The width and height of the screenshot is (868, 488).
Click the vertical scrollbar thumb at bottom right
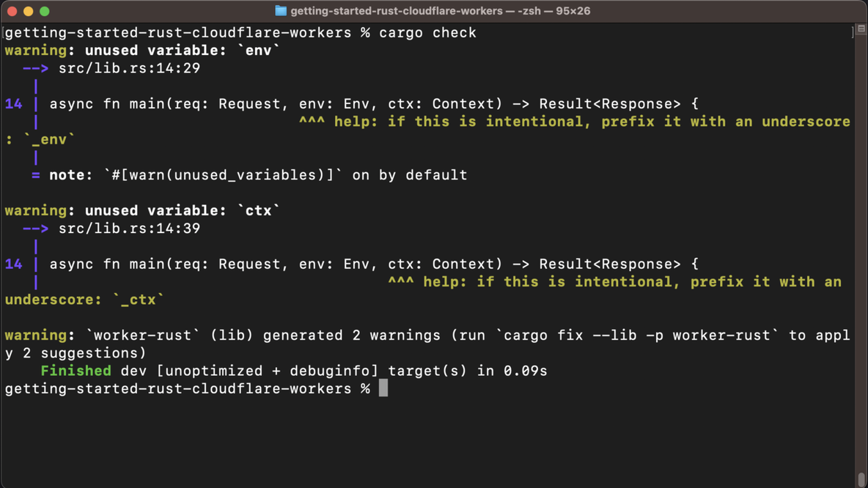[x=862, y=479]
